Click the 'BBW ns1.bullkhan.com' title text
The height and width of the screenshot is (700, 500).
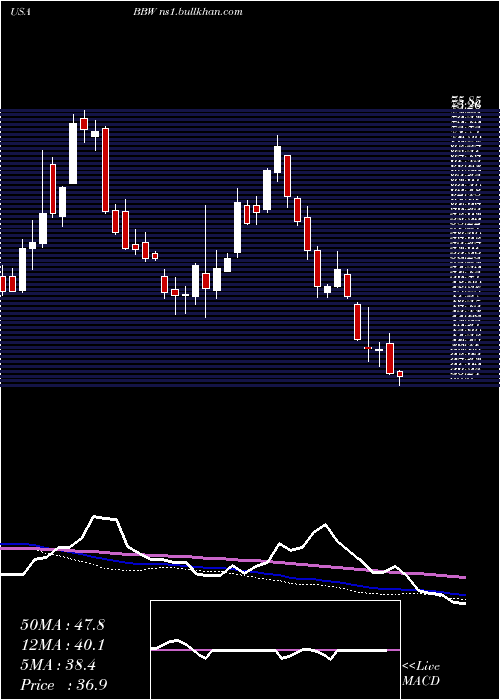click(x=188, y=12)
